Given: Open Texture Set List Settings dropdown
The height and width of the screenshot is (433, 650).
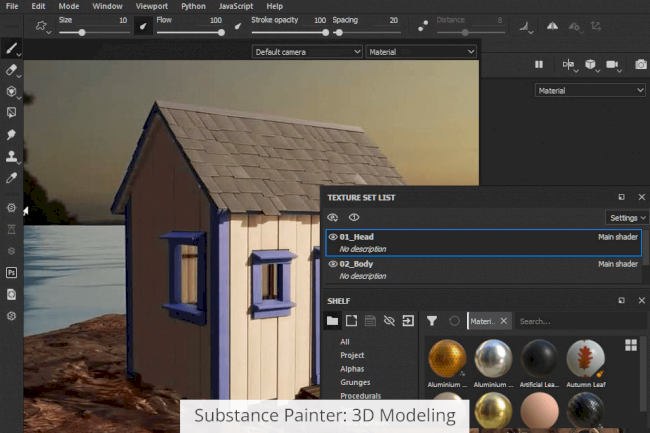Looking at the screenshot, I should [x=627, y=218].
